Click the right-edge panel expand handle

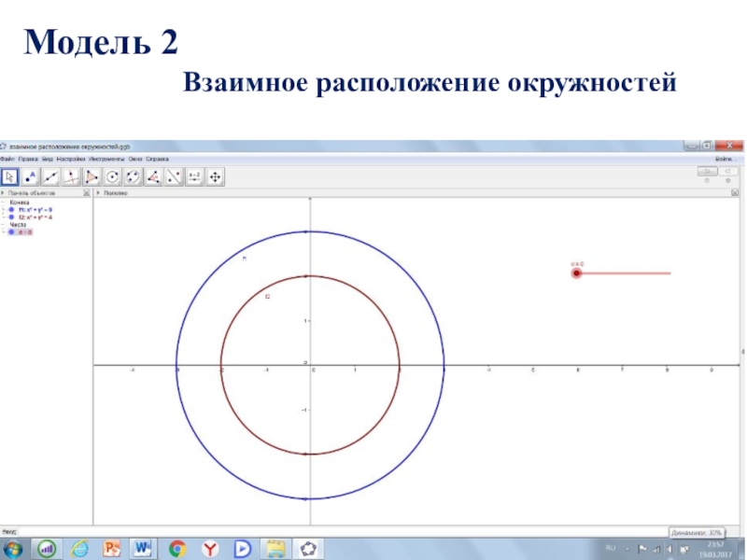[x=743, y=352]
